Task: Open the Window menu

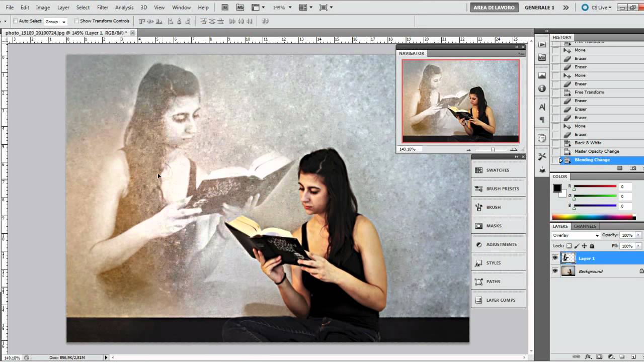Action: coord(181,8)
